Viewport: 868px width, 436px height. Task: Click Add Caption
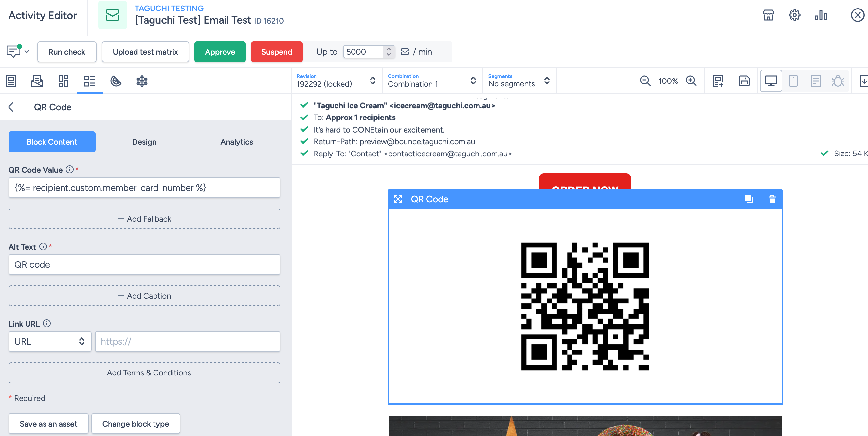point(144,296)
